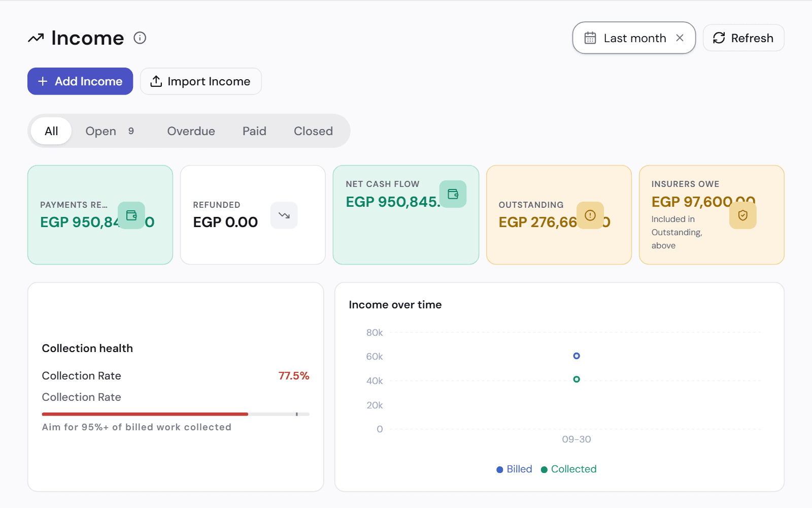Image resolution: width=812 pixels, height=508 pixels.
Task: Click the refresh arrows icon
Action: pos(719,38)
